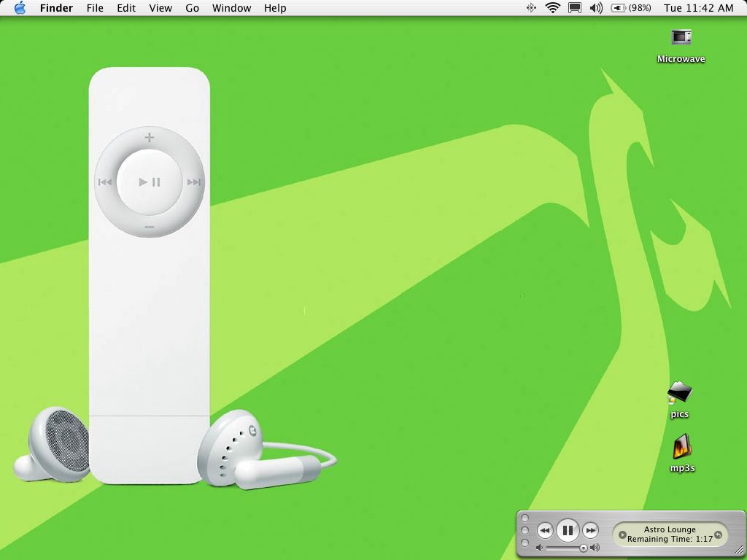Open the Finder menu
747x560 pixels.
[56, 8]
